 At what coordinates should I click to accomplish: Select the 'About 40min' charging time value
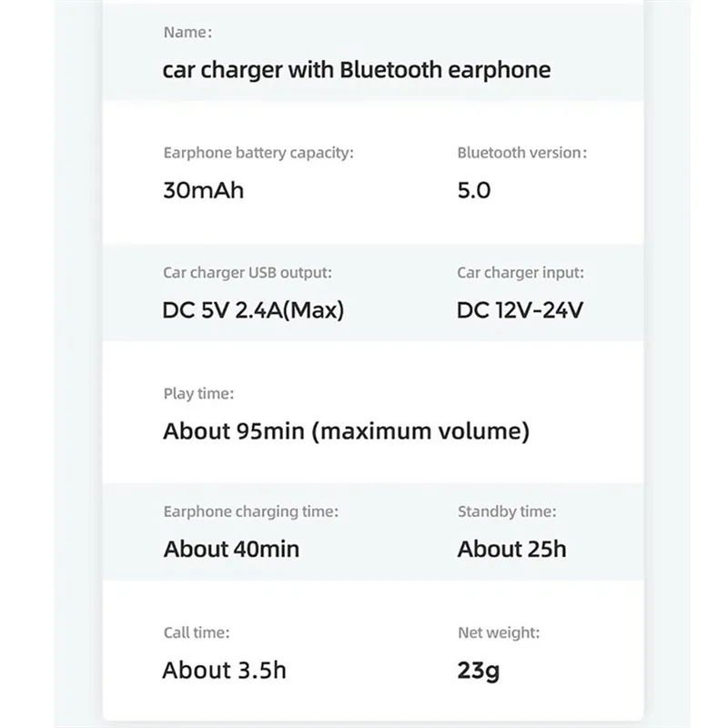point(231,549)
